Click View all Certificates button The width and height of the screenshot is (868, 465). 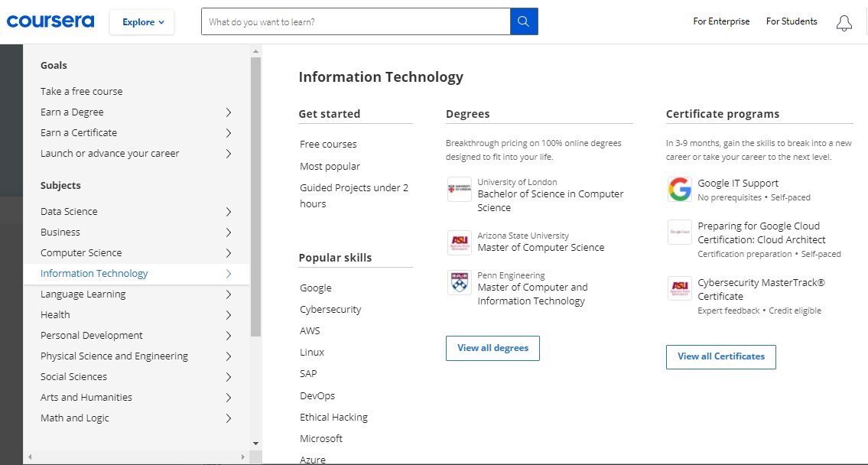720,356
